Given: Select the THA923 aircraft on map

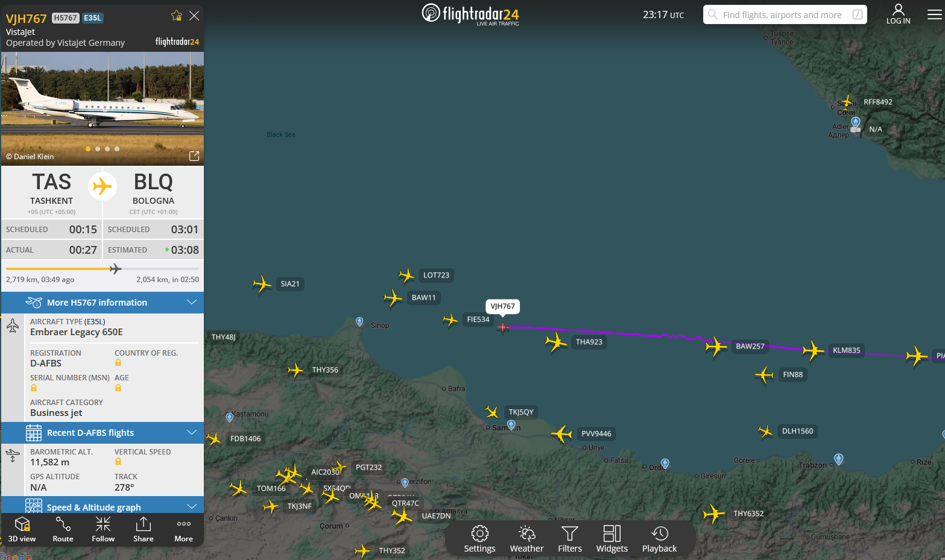Looking at the screenshot, I should tap(556, 342).
